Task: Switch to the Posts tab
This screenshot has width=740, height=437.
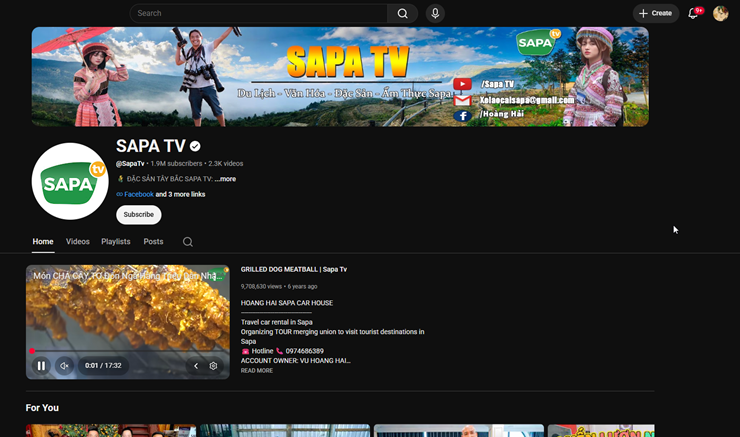Action: (153, 242)
